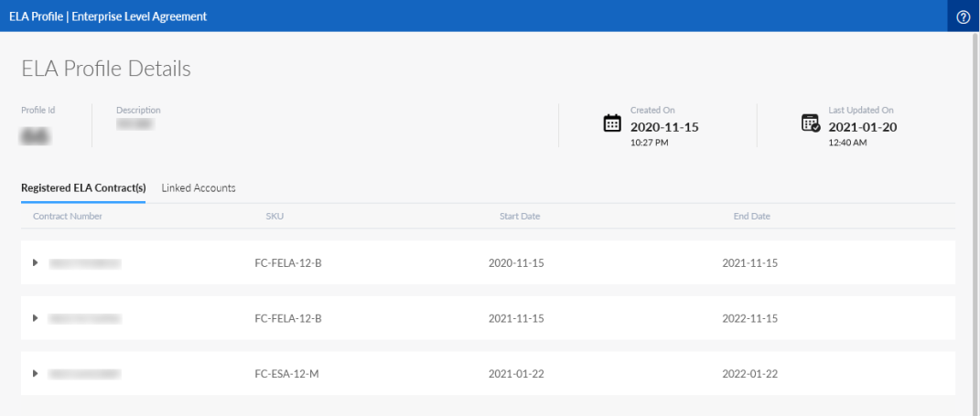This screenshot has width=980, height=416.
Task: Click the Last Updated date 2021-01-20
Action: 863,127
